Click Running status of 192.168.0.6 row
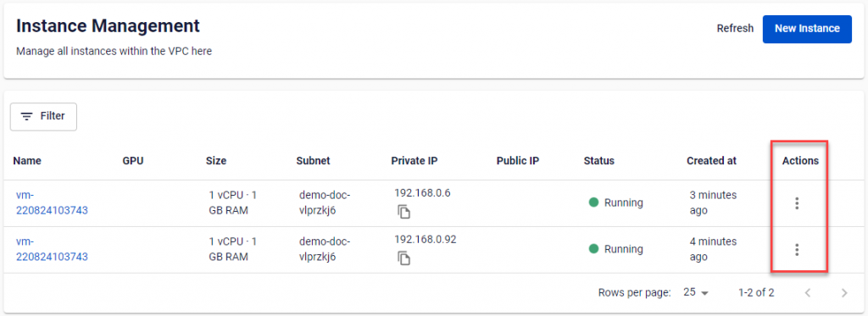 616,202
